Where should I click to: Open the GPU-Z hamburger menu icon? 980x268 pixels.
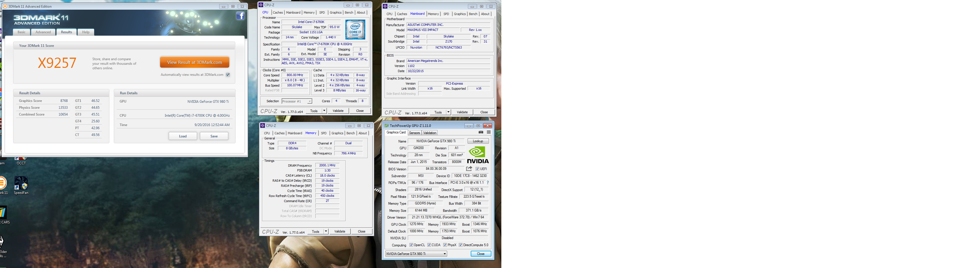(x=489, y=133)
